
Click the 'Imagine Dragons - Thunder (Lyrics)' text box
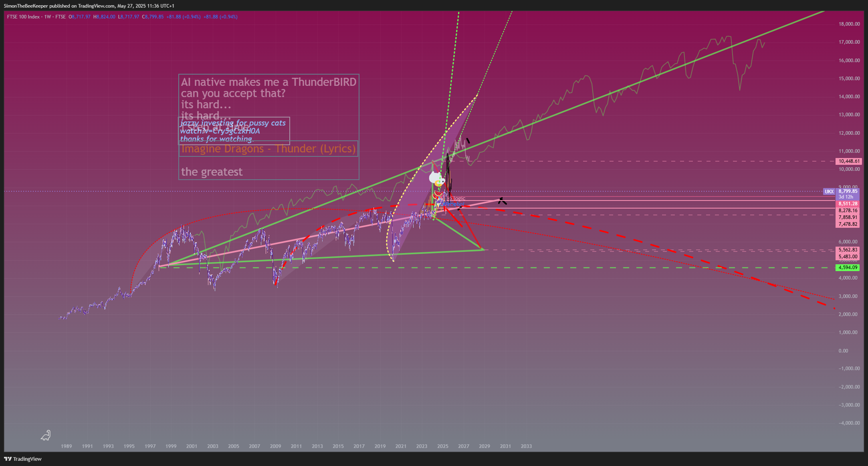(268, 149)
